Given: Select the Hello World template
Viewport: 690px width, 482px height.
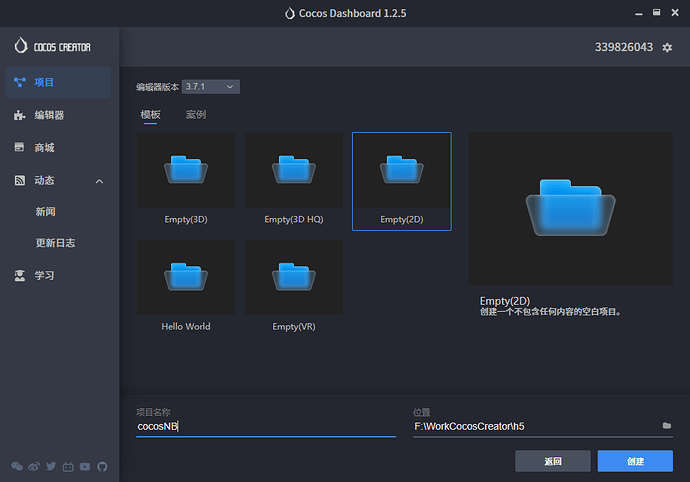Looking at the screenshot, I should [186, 288].
